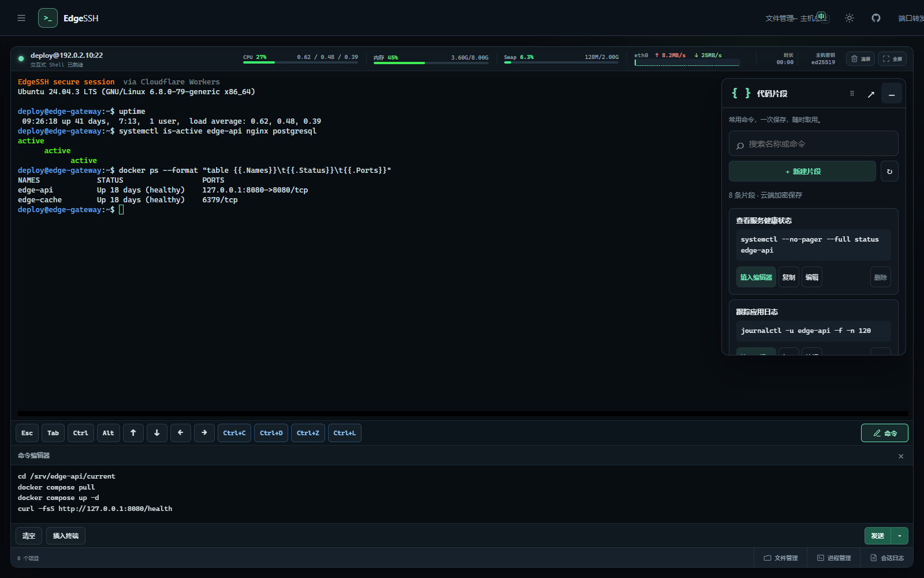Toggle the 命令 editor button

point(885,433)
